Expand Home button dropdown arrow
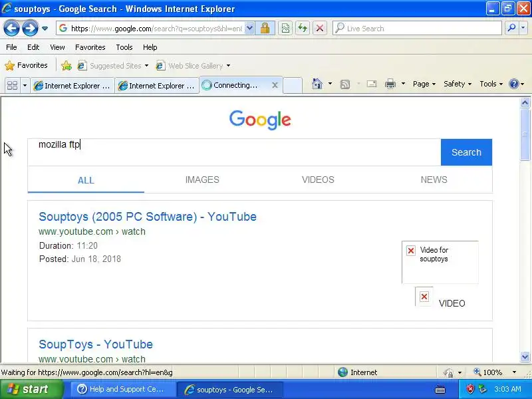 (330, 84)
